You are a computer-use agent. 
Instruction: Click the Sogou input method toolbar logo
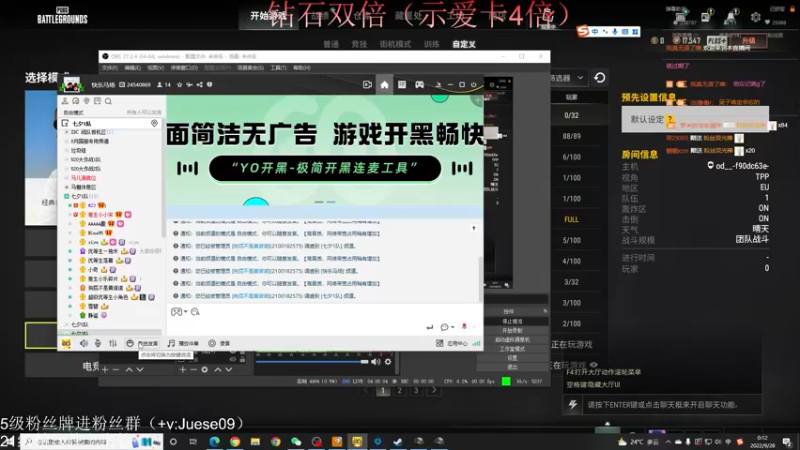(x=583, y=32)
